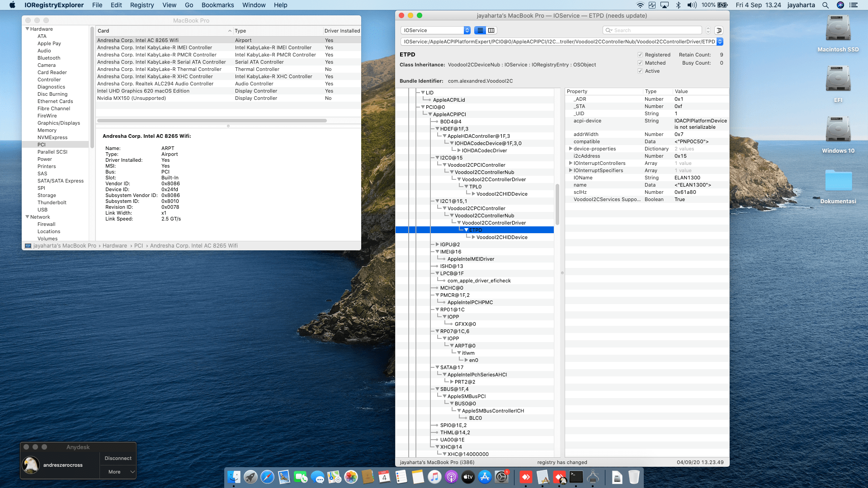
Task: Sort PCI table by Card column
Action: pyautogui.click(x=164, y=31)
